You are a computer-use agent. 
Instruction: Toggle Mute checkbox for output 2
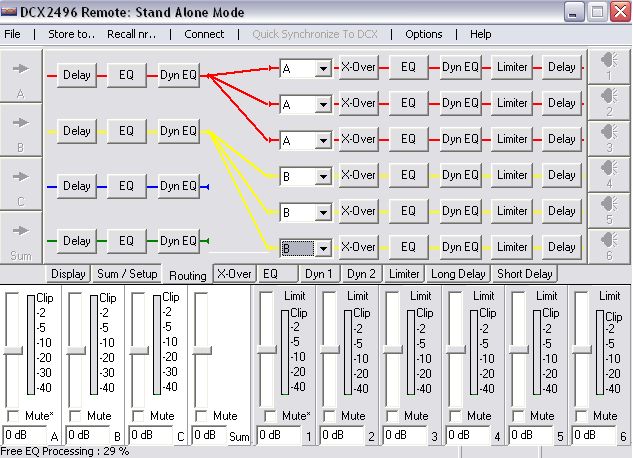pyautogui.click(x=330, y=416)
